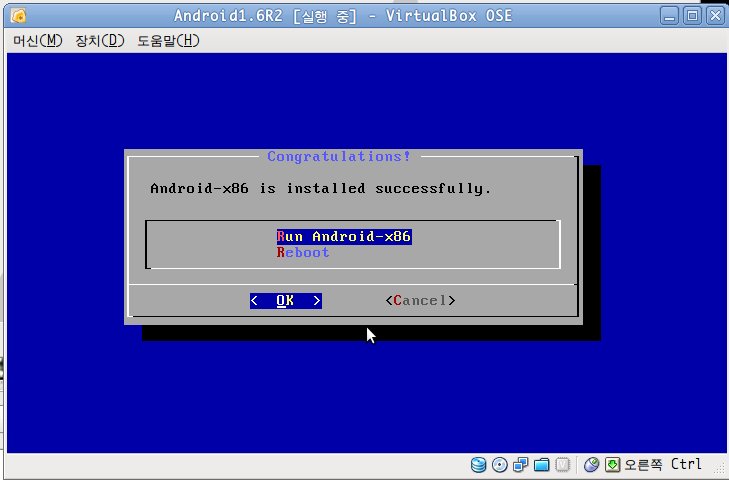Viewport: 729px width, 480px height.
Task: Click the Congratulations! dialog title
Action: click(x=339, y=157)
